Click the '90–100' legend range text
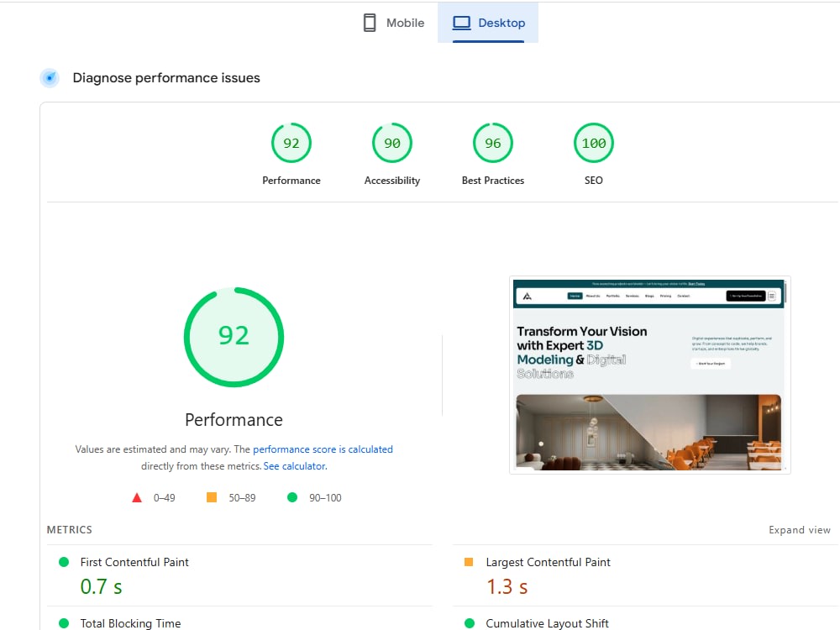 (325, 497)
